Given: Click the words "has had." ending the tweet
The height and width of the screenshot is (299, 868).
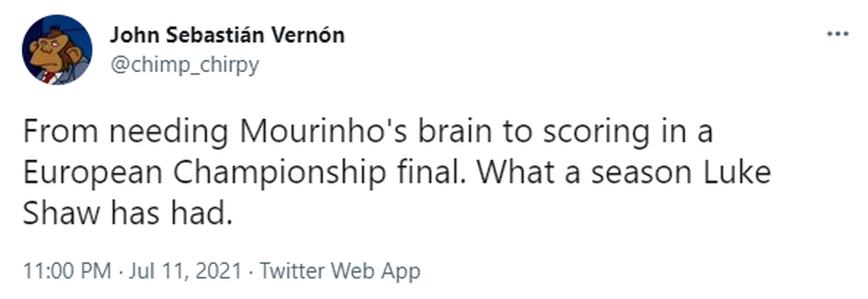Looking at the screenshot, I should [x=172, y=213].
